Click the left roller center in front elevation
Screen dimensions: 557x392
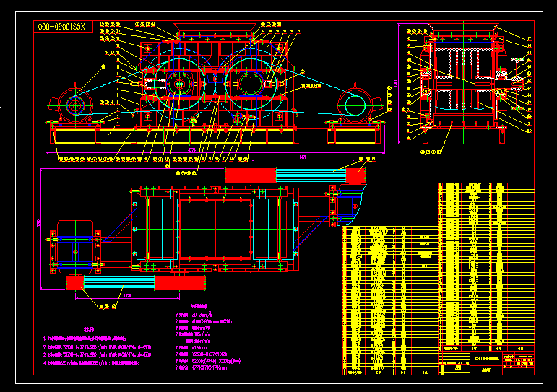[x=179, y=84]
